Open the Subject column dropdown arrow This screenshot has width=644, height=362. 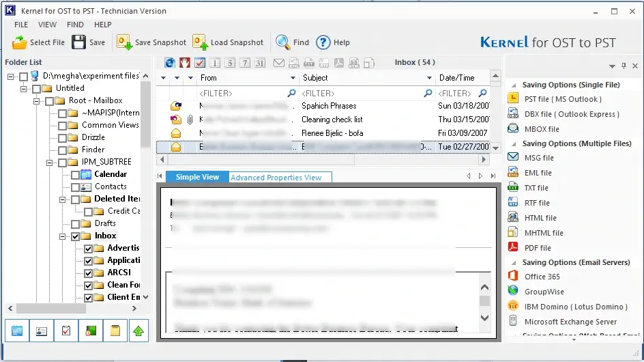pyautogui.click(x=429, y=78)
